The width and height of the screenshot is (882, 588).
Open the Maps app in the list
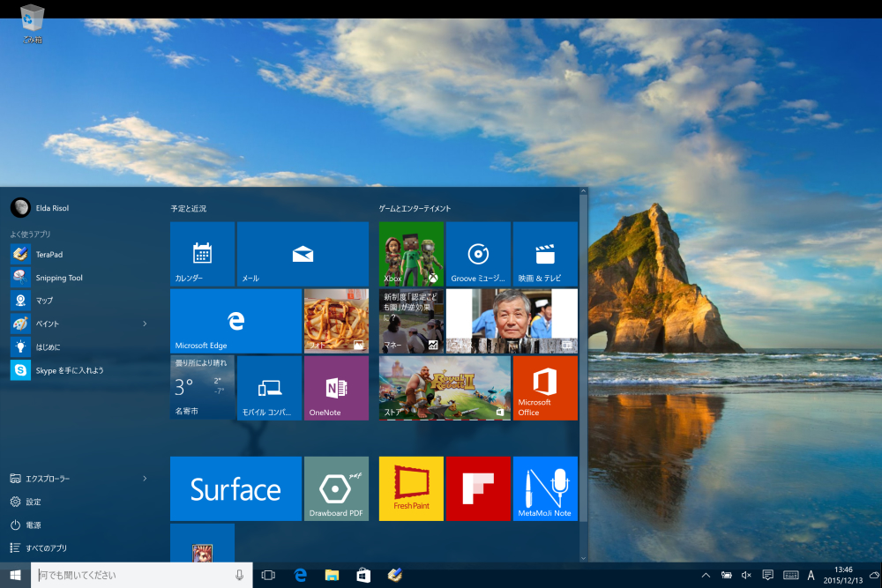78,301
